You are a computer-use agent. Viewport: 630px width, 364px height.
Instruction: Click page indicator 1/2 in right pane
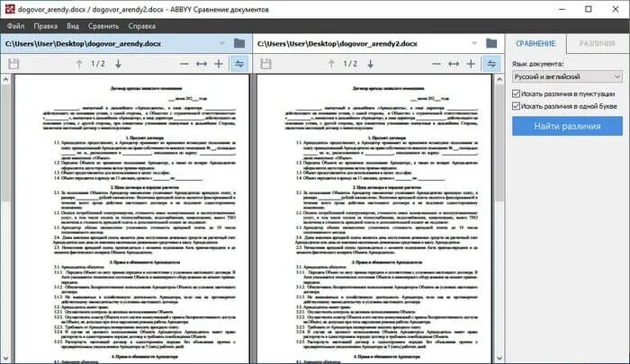click(350, 64)
